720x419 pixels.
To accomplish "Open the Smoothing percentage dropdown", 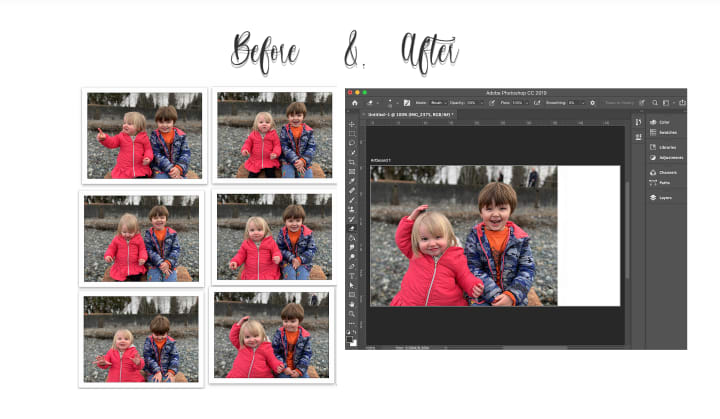I will pyautogui.click(x=576, y=103).
